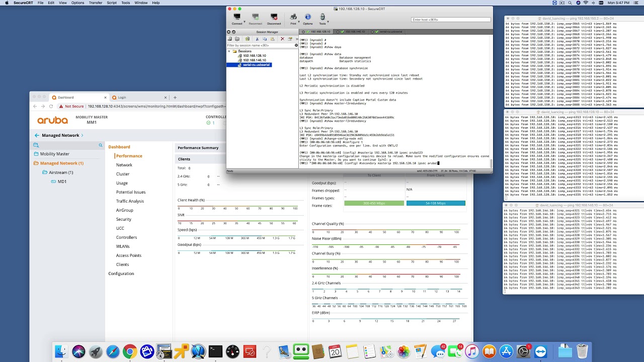Open the Window menu in menu bar
Screen dimensions: 644x362
pos(141,3)
